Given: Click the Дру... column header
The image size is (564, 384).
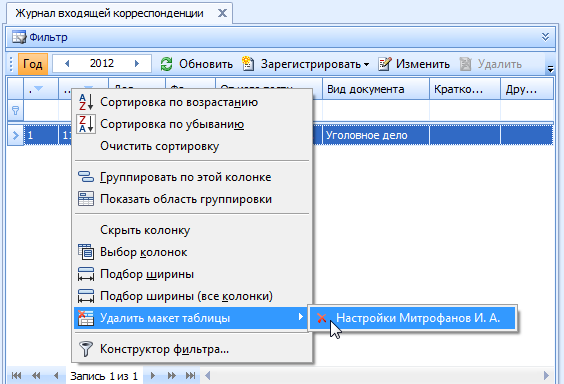Looking at the screenshot, I should (x=527, y=89).
